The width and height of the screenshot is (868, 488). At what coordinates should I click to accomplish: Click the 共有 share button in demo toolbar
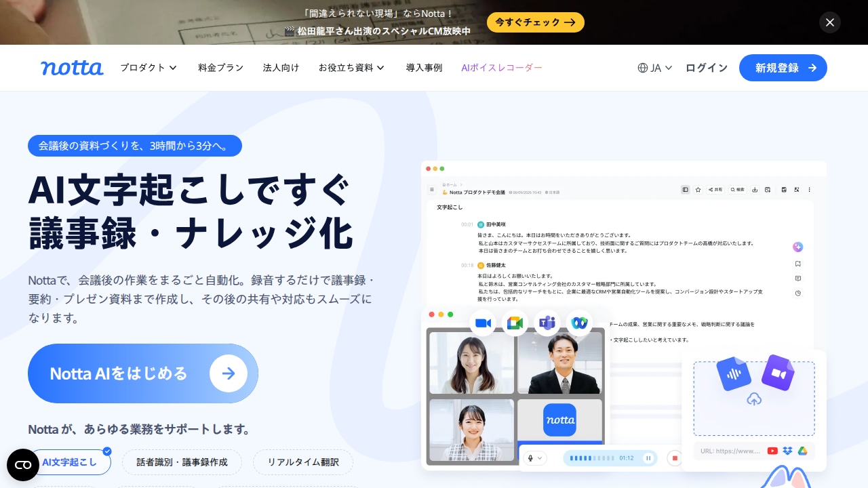[x=715, y=190]
